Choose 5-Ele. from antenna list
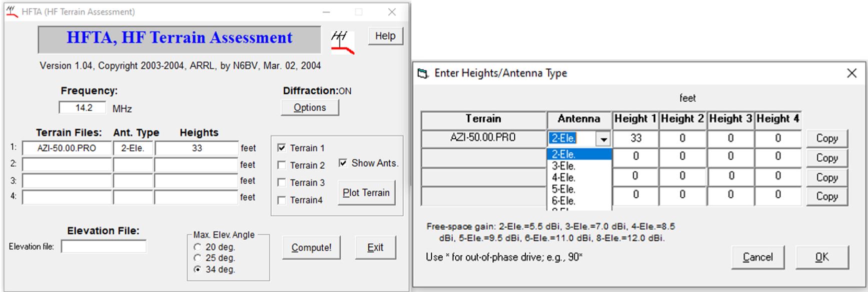Viewport: 868px width, 292px height. [x=580, y=189]
